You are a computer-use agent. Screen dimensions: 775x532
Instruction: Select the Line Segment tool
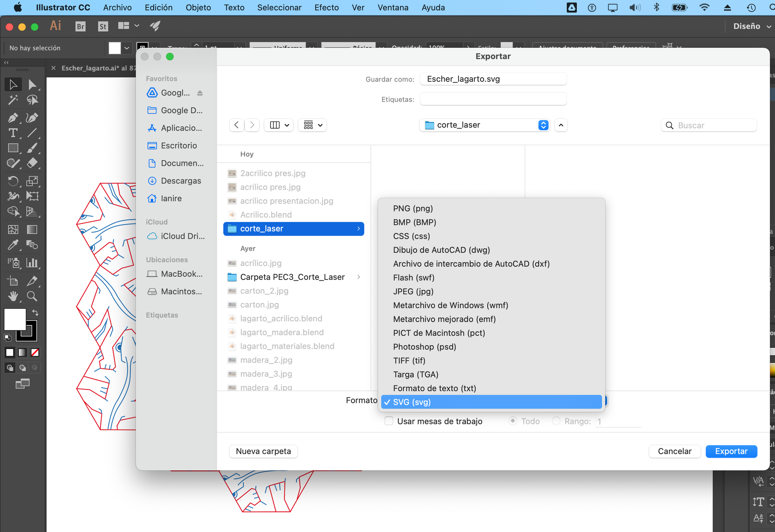32,133
